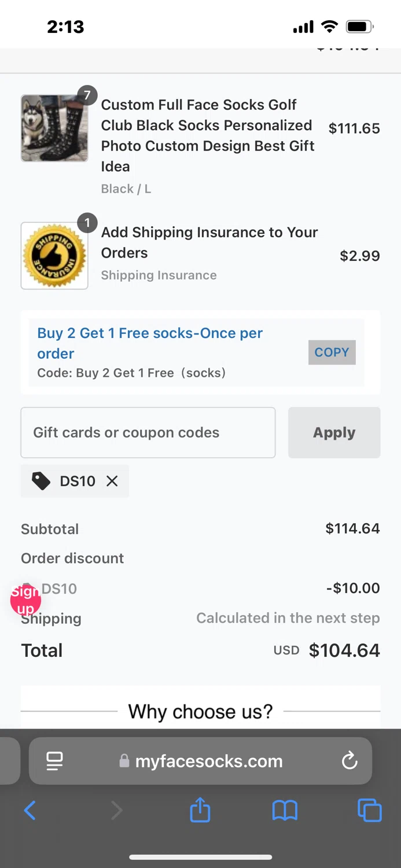This screenshot has width=401, height=868.
Task: Tap the DS10 discount tag icon
Action: (x=41, y=481)
